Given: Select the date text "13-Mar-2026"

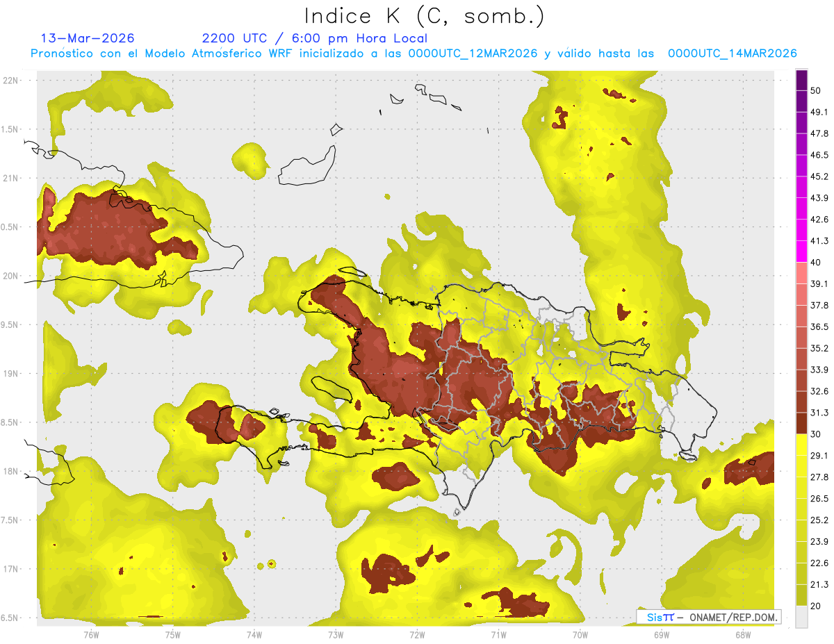Looking at the screenshot, I should 88,38.
